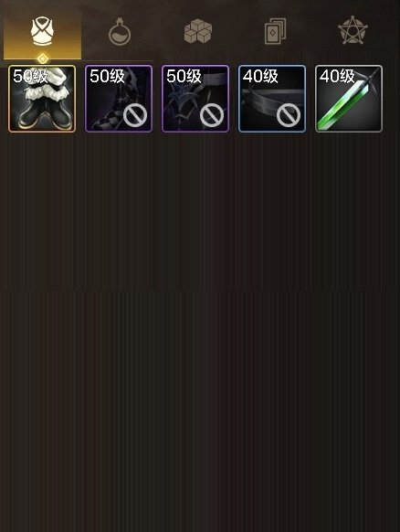Click the empty inventory area below the items
This screenshot has width=400, height=532.
point(200,333)
